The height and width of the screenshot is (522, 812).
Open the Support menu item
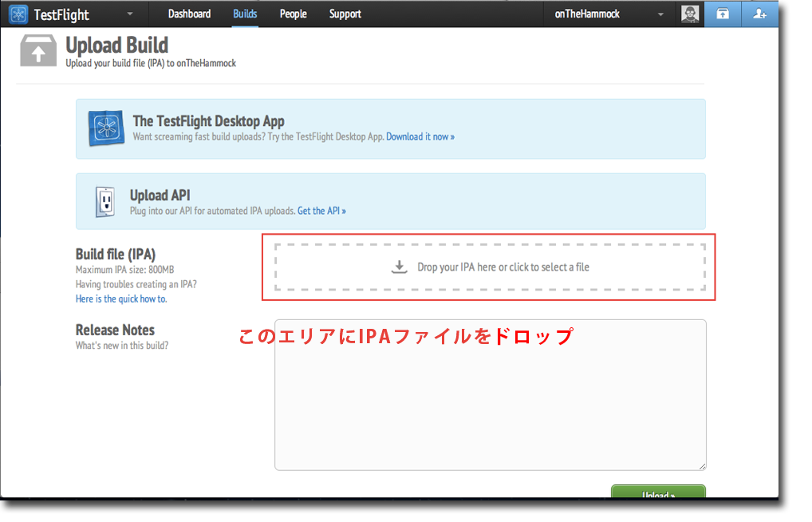(345, 14)
